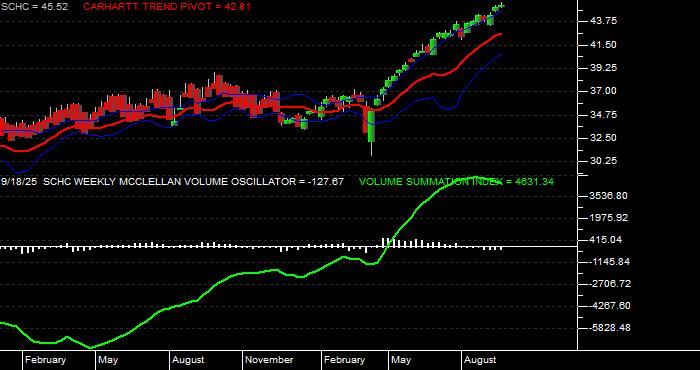
Task: Click the CARHARTT TREND PIVOT = 42.81 label
Action: 167,7
